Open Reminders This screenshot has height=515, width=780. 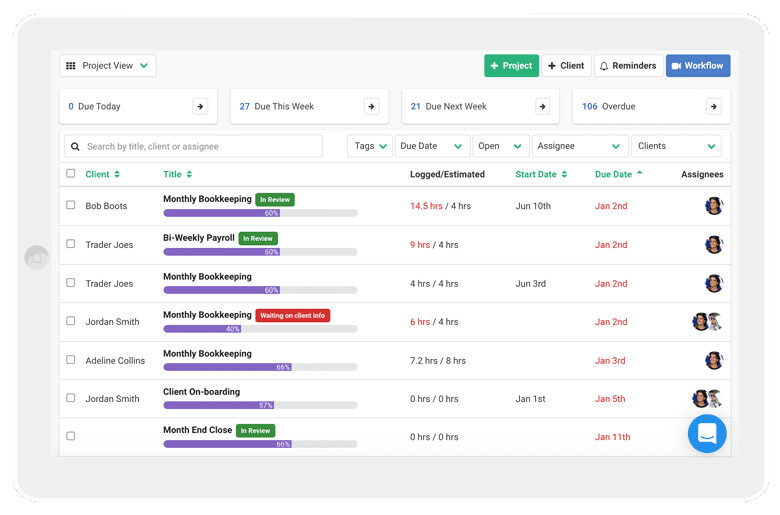pyautogui.click(x=629, y=66)
